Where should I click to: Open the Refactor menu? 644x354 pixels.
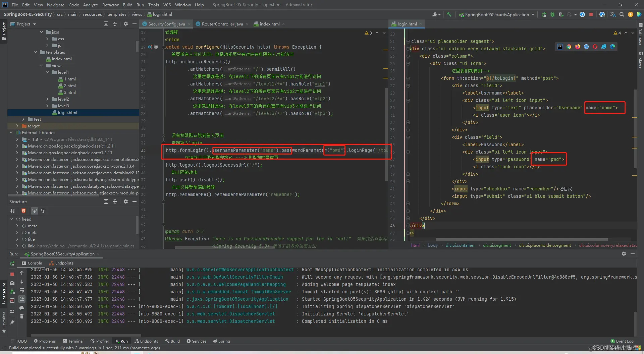click(x=110, y=5)
